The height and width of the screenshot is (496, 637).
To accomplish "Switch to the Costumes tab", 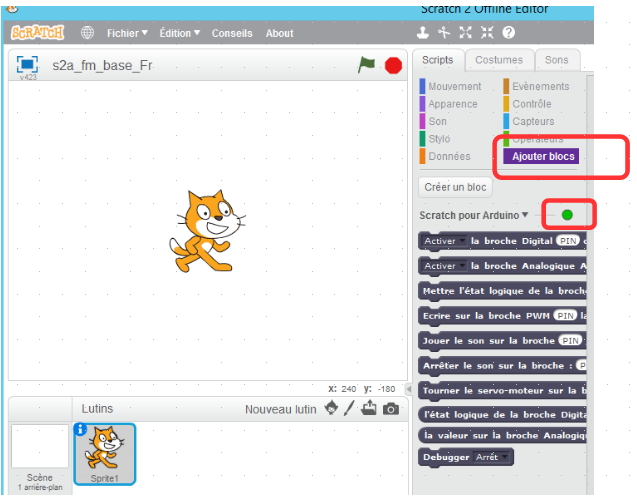I will [498, 60].
